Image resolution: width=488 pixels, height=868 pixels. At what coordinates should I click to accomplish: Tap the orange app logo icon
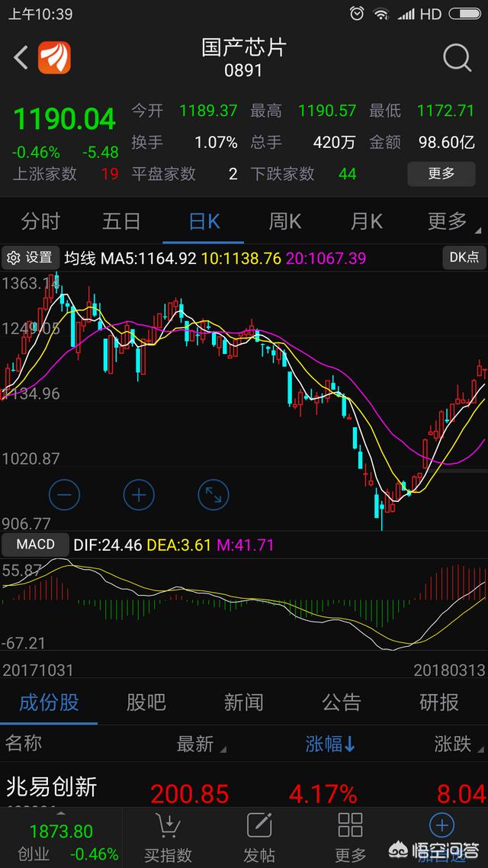pyautogui.click(x=54, y=58)
